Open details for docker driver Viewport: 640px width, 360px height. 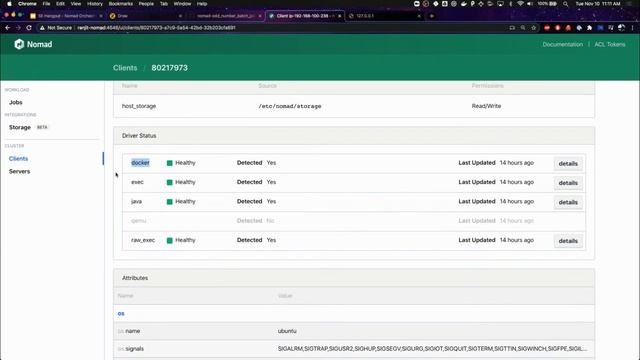pyautogui.click(x=568, y=163)
